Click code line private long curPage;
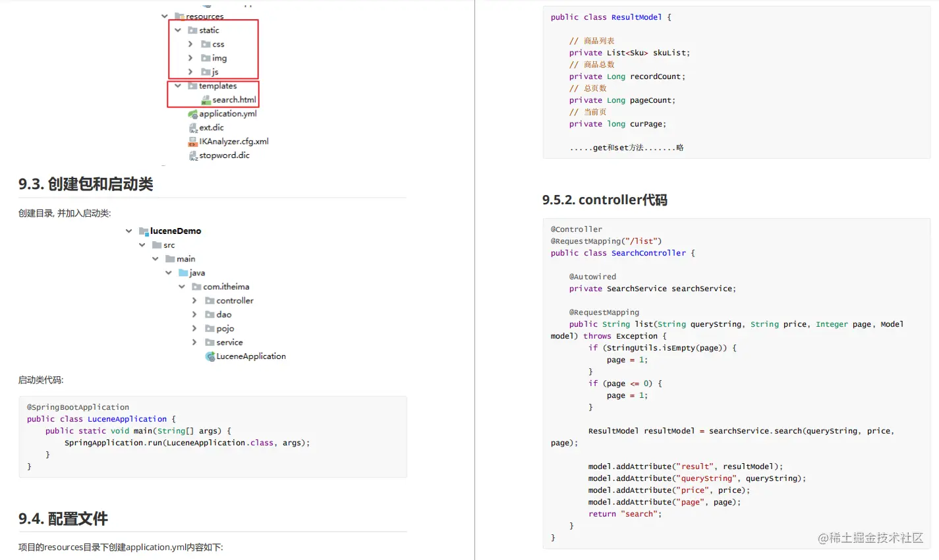939x560 pixels. click(618, 124)
